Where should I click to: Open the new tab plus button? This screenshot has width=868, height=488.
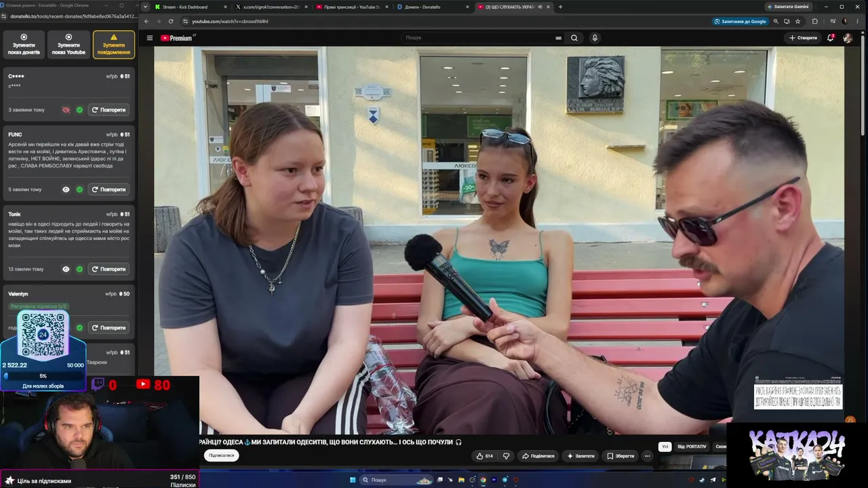coord(560,7)
